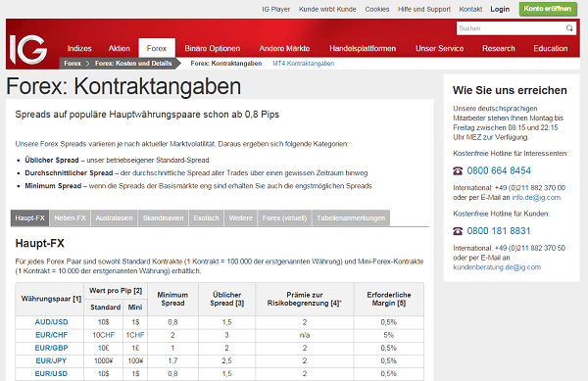Select the Haupt-FX tab
Screen dimensions: 588x381
tap(30, 218)
